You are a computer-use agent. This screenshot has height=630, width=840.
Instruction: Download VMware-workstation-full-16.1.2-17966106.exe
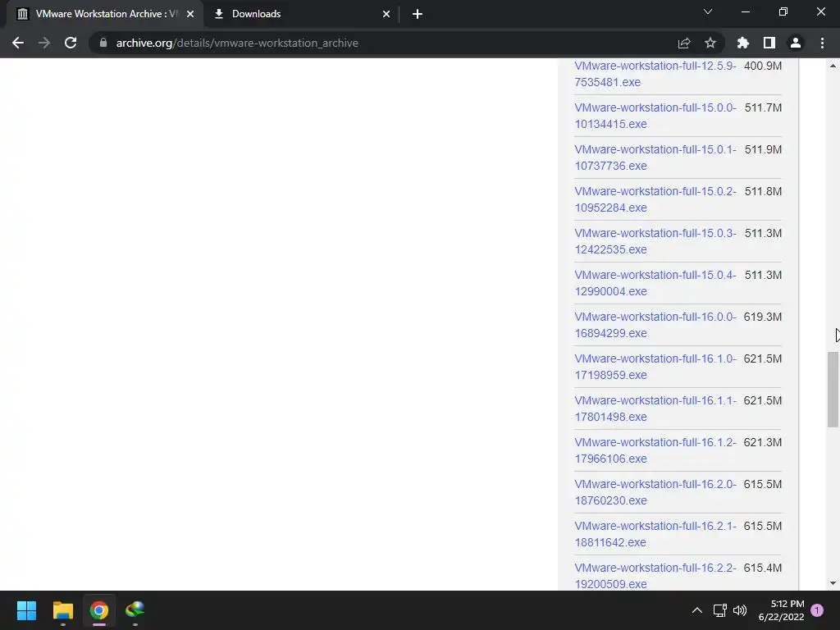coord(655,450)
